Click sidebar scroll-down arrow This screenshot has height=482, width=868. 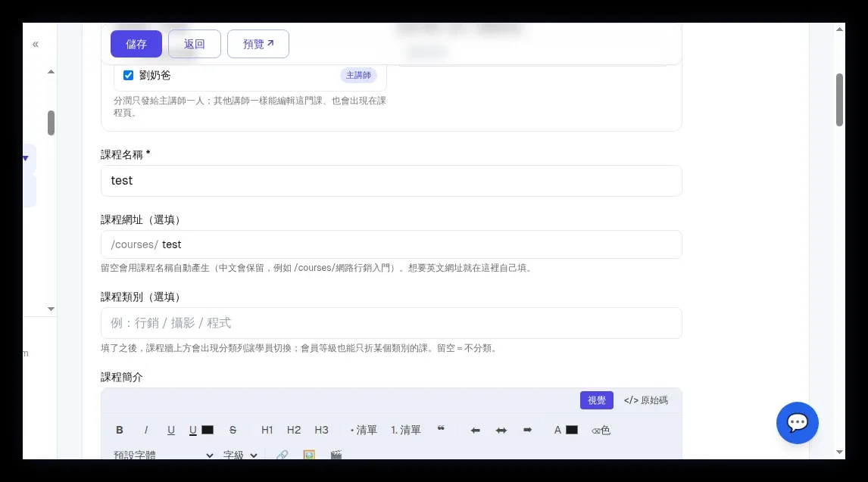coord(51,309)
